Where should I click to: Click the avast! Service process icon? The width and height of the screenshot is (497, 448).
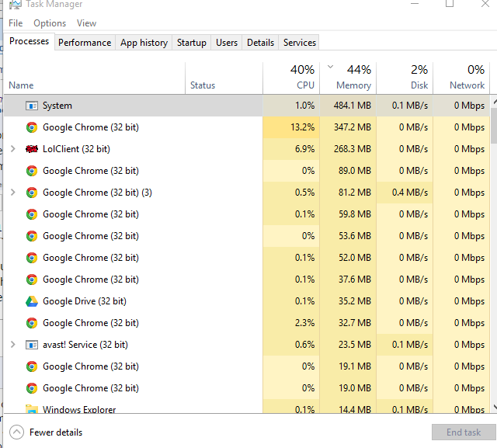32,345
